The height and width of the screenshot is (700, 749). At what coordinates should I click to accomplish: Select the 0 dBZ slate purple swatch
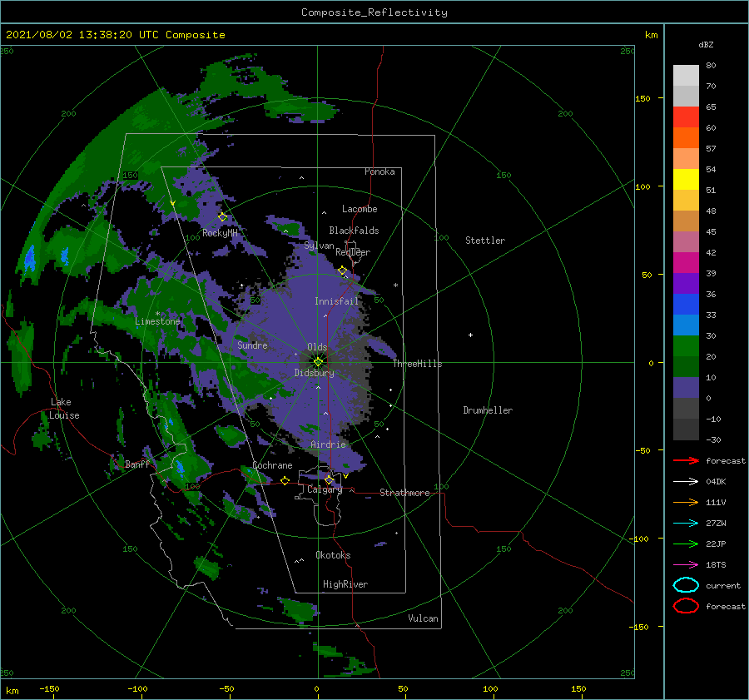click(x=686, y=388)
